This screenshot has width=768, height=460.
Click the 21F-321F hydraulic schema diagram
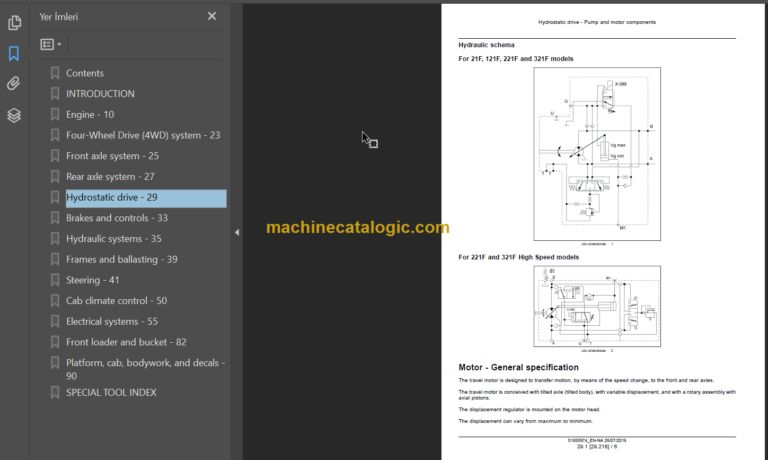coord(597,154)
